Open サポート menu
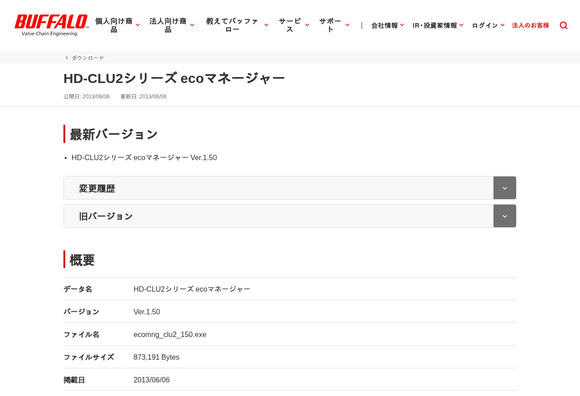The width and height of the screenshot is (580, 396). coord(334,25)
